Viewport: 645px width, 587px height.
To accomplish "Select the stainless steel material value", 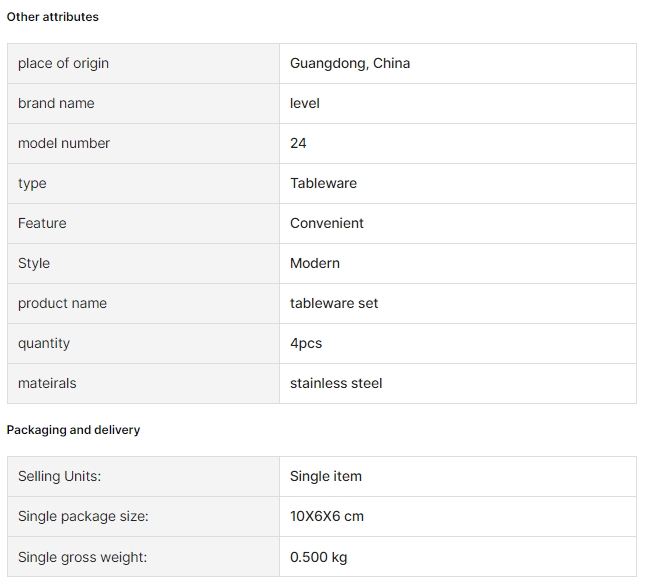I will 336,383.
